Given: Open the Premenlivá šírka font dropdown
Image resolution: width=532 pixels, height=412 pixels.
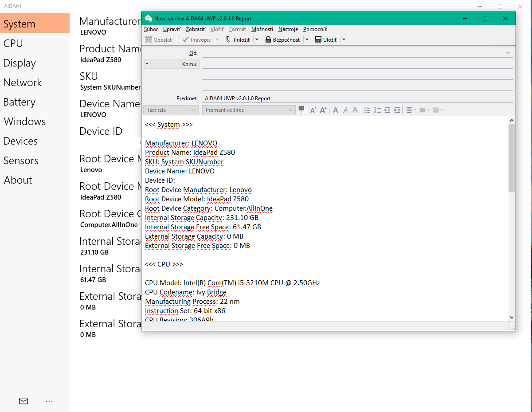Looking at the screenshot, I should 249,110.
